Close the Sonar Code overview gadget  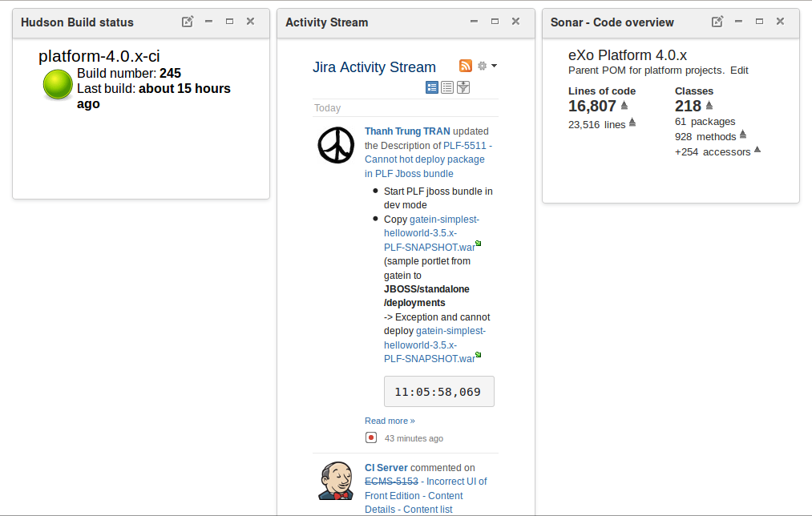point(781,22)
